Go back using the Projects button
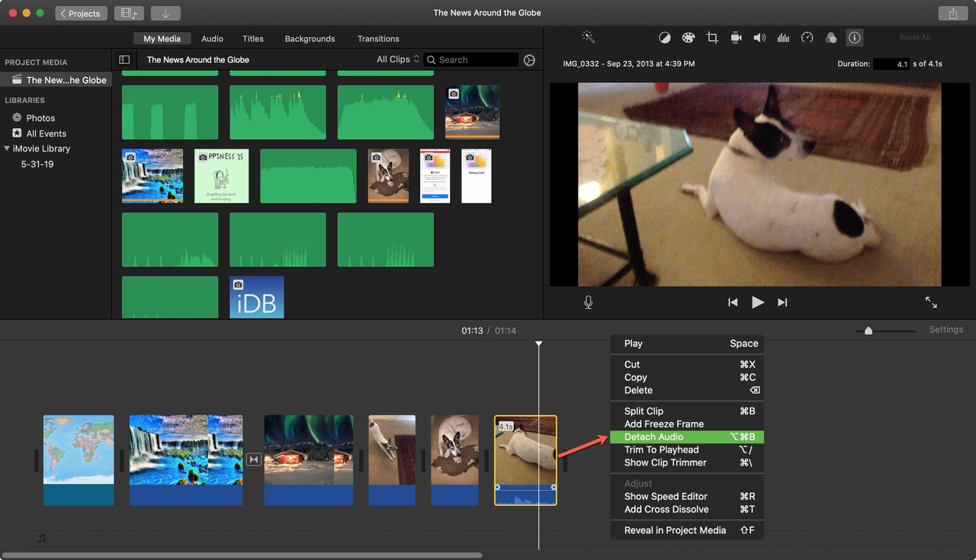 pos(80,13)
